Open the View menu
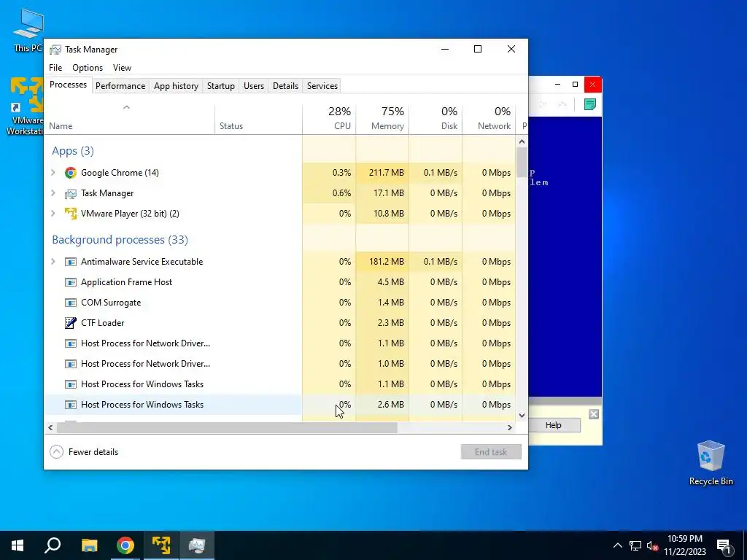This screenshot has width=747, height=560. click(x=122, y=68)
